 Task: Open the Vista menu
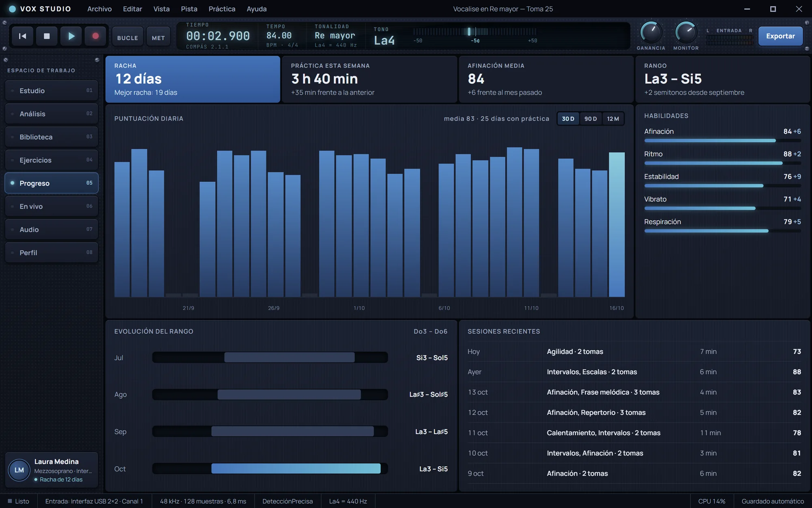[161, 9]
